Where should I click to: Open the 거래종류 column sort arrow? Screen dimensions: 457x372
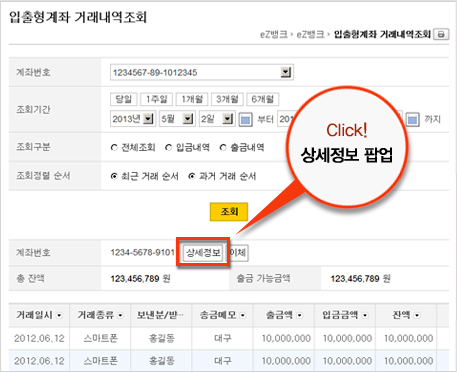(120, 315)
